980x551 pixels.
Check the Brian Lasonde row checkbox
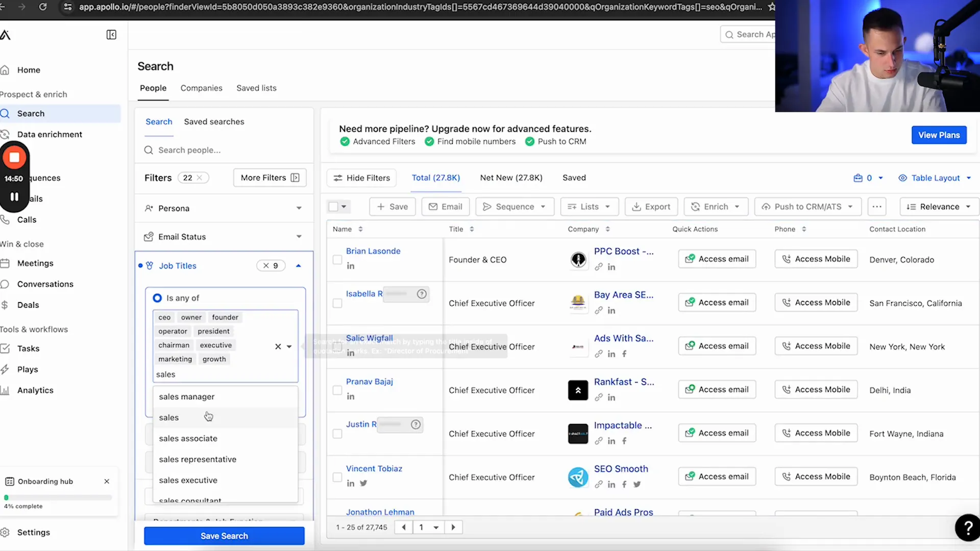click(x=337, y=260)
